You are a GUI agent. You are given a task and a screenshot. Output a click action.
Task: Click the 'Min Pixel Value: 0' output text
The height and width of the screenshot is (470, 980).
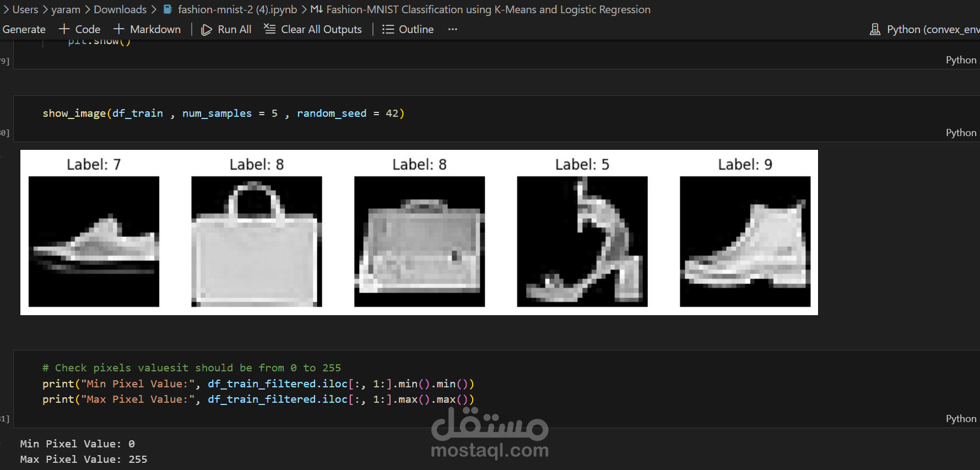77,444
